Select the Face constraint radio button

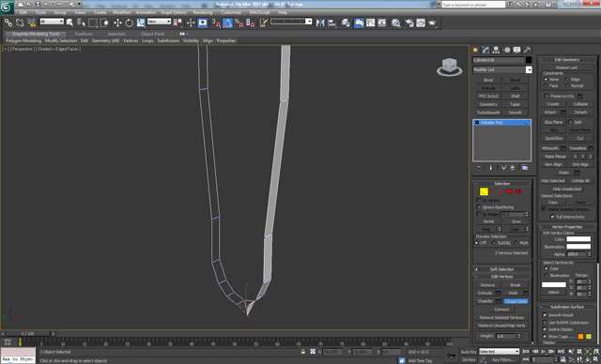(x=546, y=85)
